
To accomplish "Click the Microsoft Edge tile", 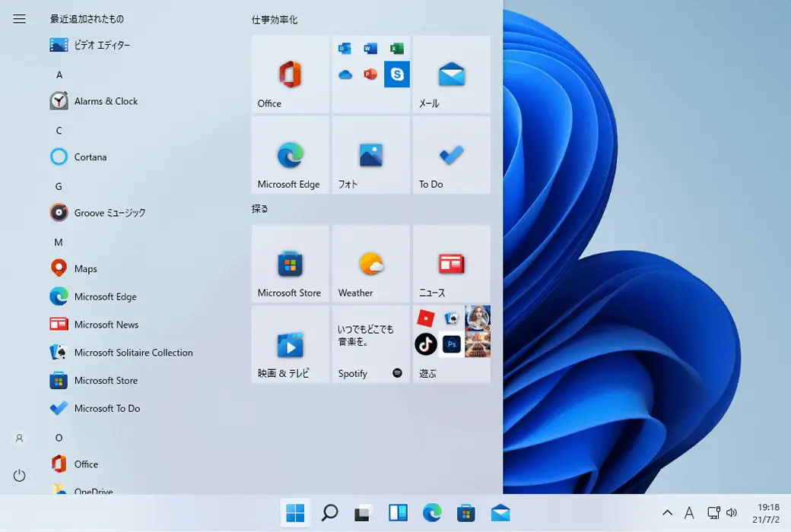I will coord(290,155).
